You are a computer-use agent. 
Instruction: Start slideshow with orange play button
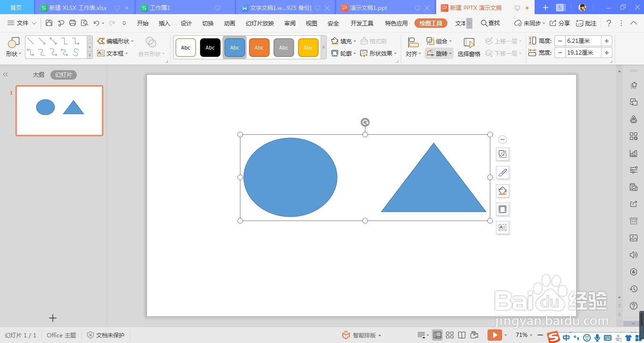[494, 335]
